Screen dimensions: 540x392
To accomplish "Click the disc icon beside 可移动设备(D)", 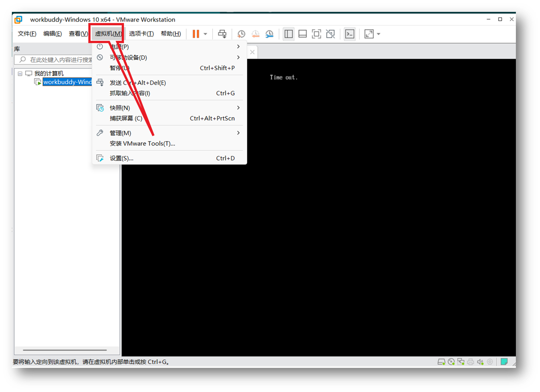I will pos(100,58).
